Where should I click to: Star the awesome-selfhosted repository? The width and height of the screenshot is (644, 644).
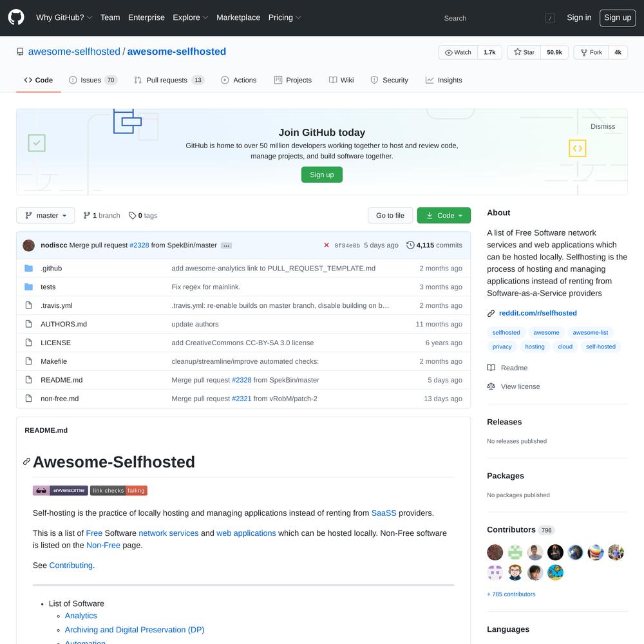tap(524, 53)
